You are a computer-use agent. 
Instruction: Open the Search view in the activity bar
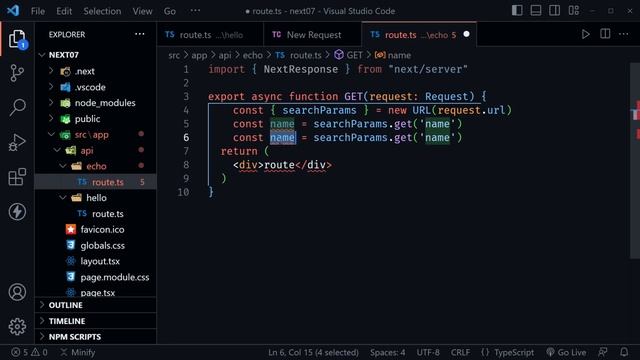(x=17, y=108)
